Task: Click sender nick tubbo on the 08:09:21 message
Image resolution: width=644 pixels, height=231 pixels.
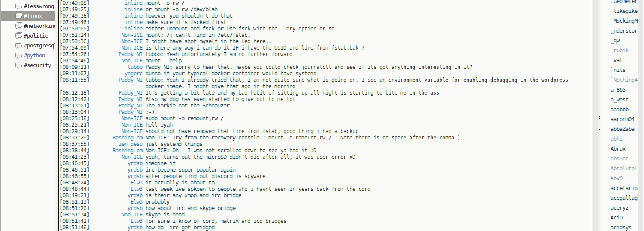Action: pyautogui.click(x=135, y=67)
